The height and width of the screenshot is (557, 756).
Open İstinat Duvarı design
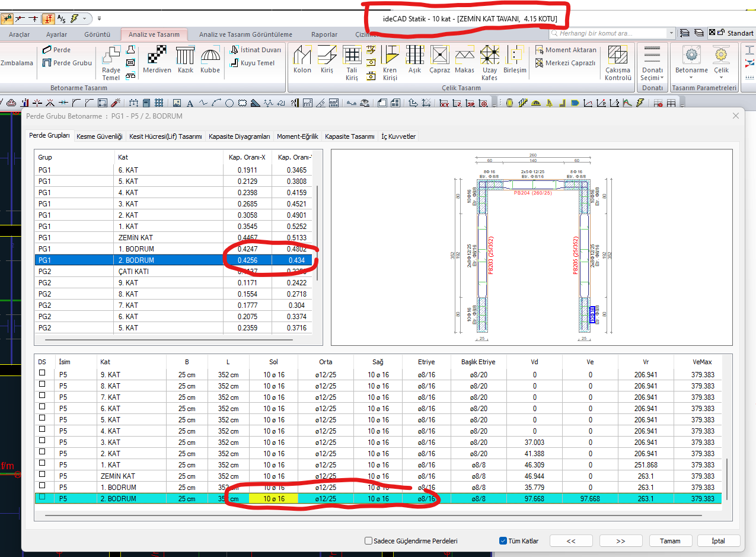click(x=256, y=50)
